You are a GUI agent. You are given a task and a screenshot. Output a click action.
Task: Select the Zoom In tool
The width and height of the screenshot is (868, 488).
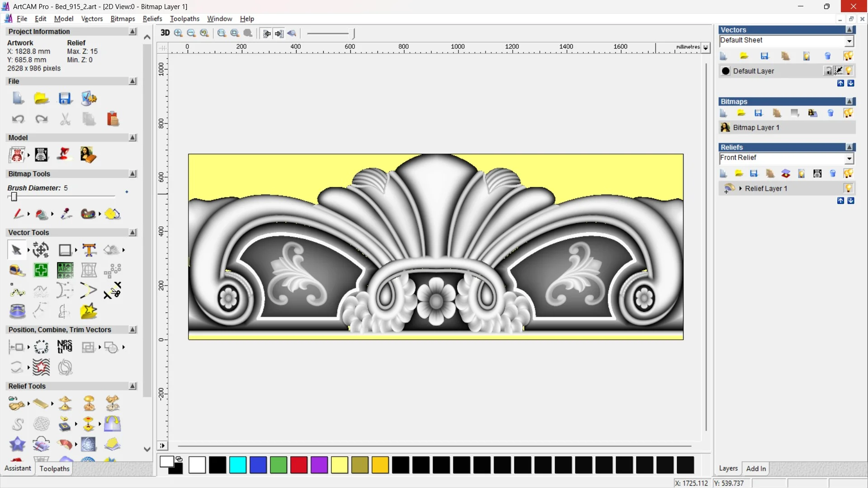click(178, 33)
